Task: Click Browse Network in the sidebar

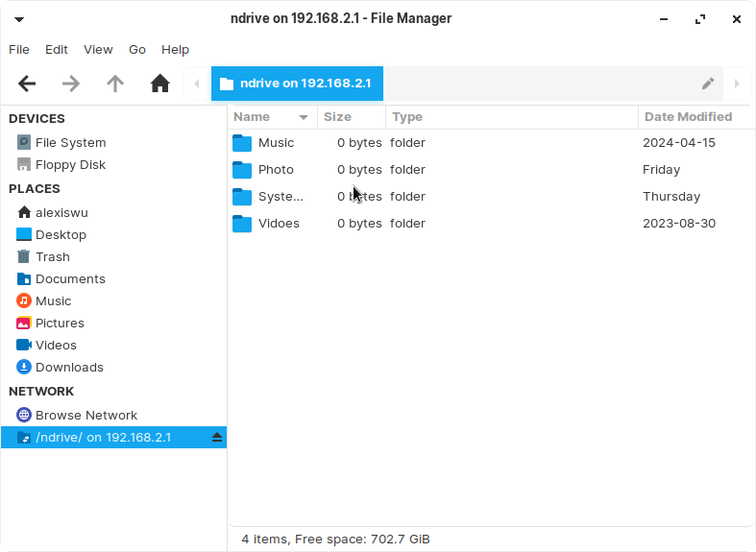Action: 113,416
